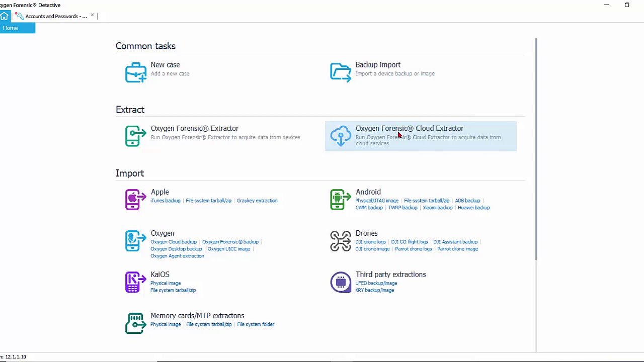Import Android File system tarball/zip
Screen dimensions: 644x362
[427, 201]
